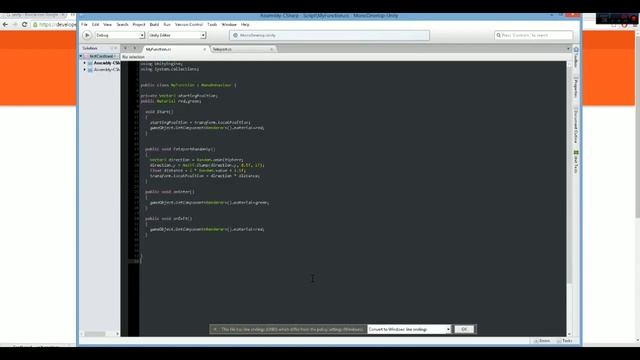This screenshot has height=360, width=640.
Task: Dismiss the line endings warning with X
Action: point(215,329)
